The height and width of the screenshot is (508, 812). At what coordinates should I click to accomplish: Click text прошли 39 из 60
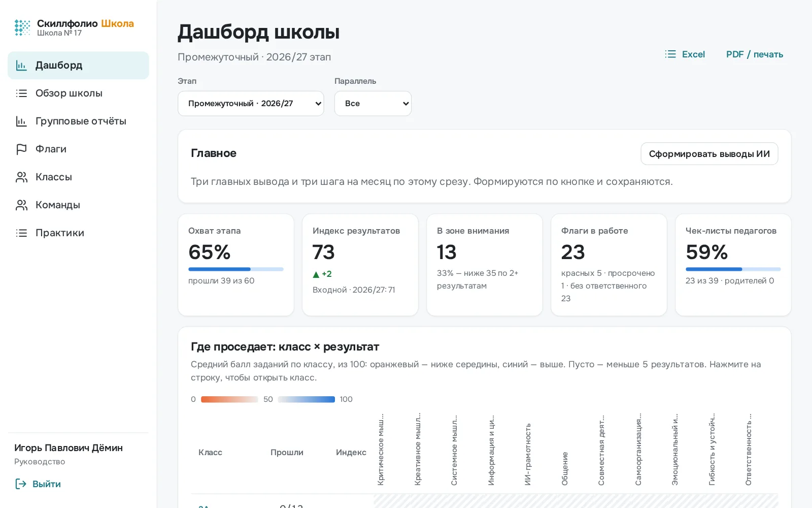coord(221,280)
